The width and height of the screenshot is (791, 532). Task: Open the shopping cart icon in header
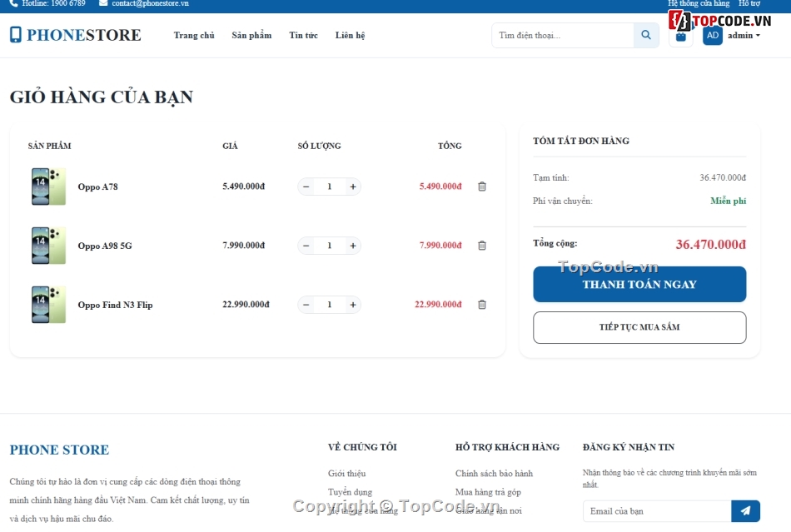point(680,36)
